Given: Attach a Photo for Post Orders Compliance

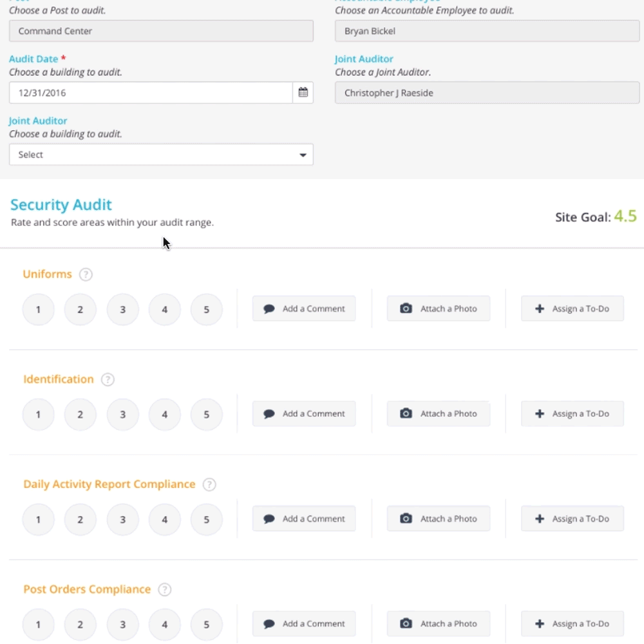Looking at the screenshot, I should [438, 624].
